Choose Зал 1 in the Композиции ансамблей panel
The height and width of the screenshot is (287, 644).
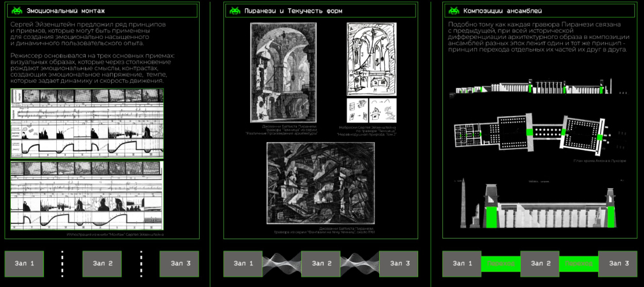pyautogui.click(x=462, y=263)
